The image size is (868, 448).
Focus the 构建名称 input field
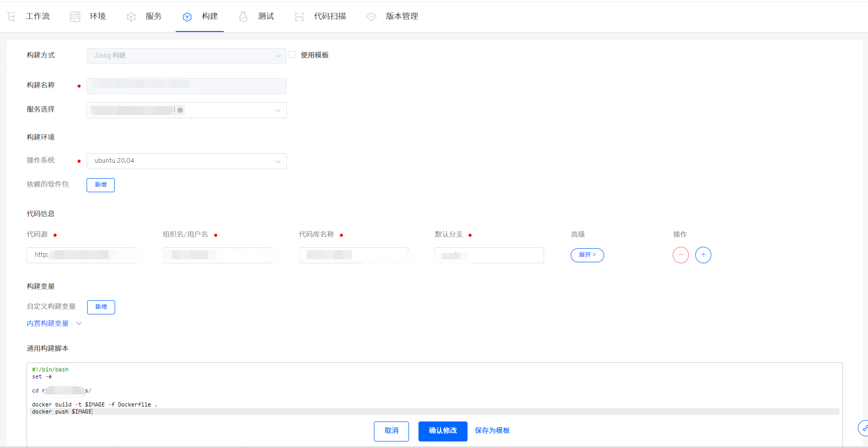click(x=187, y=86)
